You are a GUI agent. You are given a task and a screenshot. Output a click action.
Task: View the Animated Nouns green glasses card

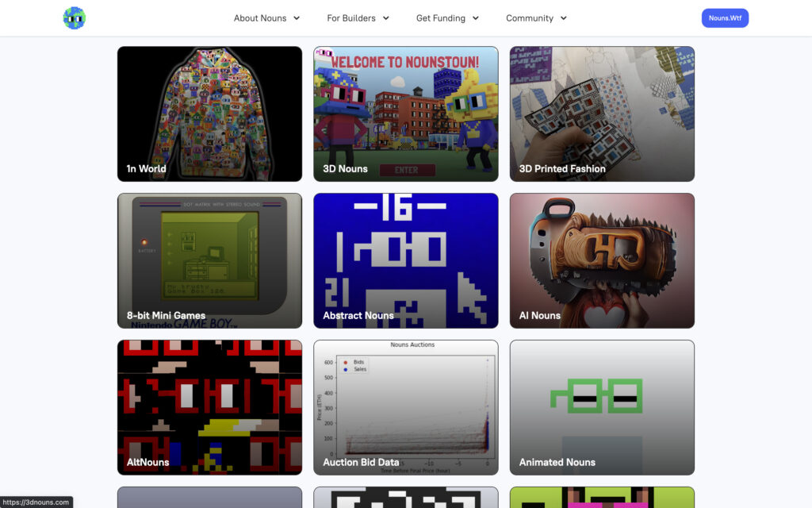tap(602, 407)
